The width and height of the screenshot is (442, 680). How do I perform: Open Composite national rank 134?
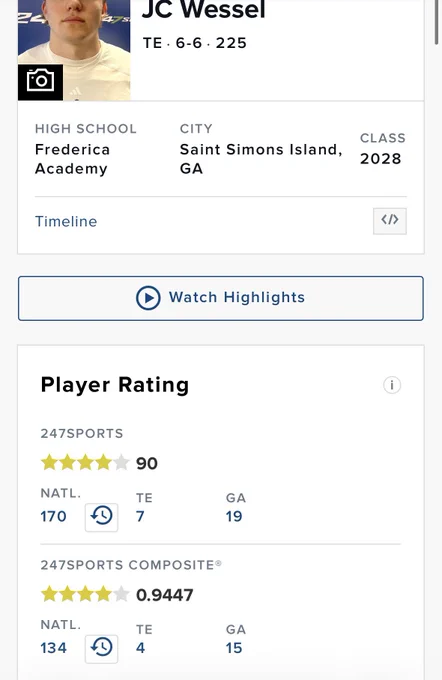(53, 648)
